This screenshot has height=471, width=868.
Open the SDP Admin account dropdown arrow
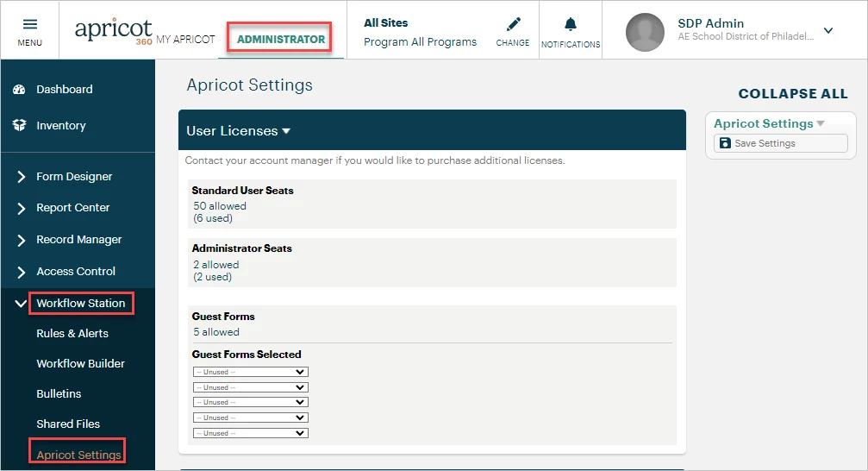click(828, 30)
